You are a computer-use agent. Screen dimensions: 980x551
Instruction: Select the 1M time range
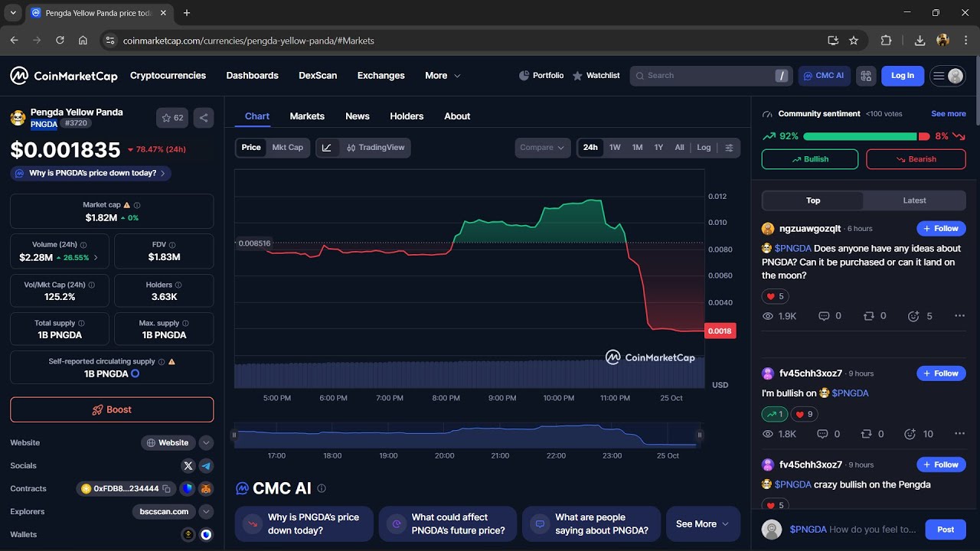(x=637, y=148)
